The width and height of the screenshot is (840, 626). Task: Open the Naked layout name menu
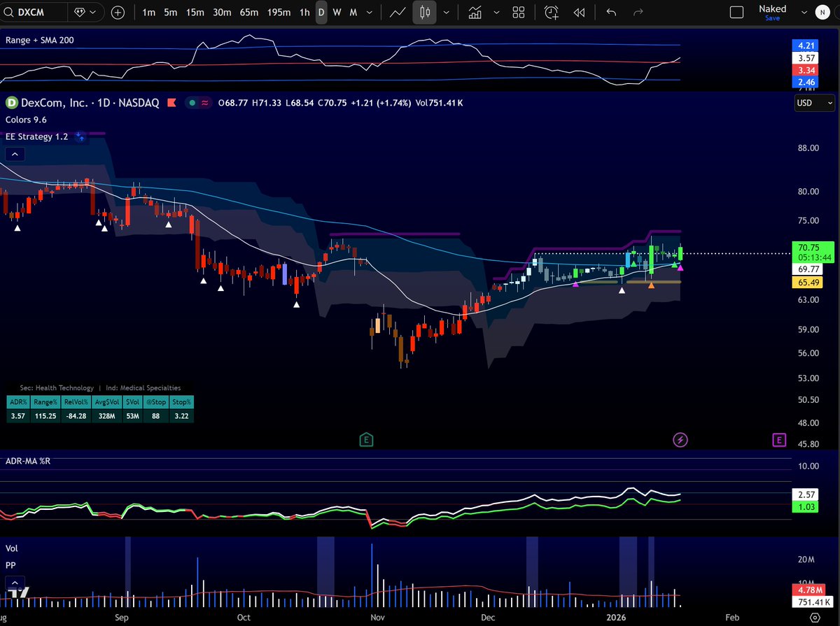pyautogui.click(x=772, y=12)
